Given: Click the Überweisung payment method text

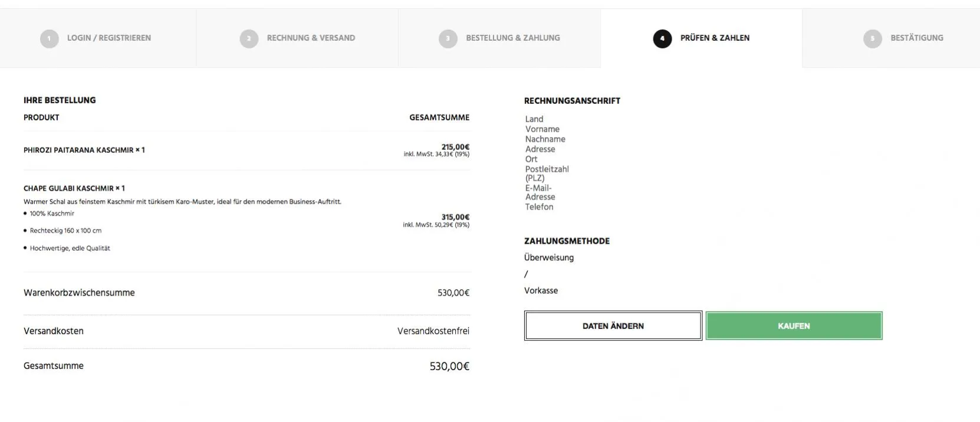Looking at the screenshot, I should [x=549, y=257].
